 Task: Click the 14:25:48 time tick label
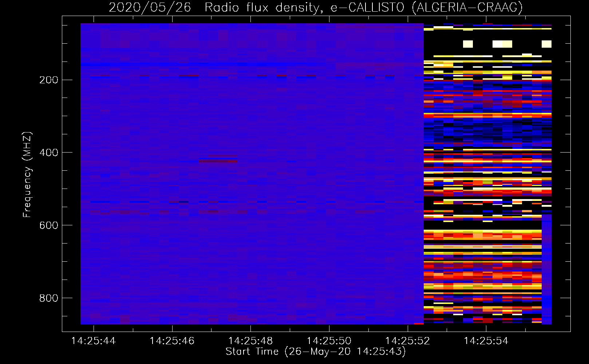250,341
